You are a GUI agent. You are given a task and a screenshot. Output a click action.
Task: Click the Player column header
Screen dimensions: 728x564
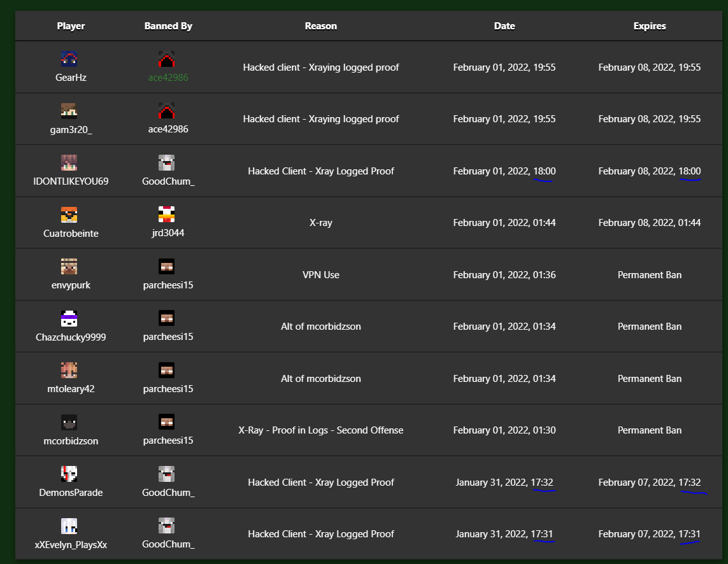pos(71,26)
